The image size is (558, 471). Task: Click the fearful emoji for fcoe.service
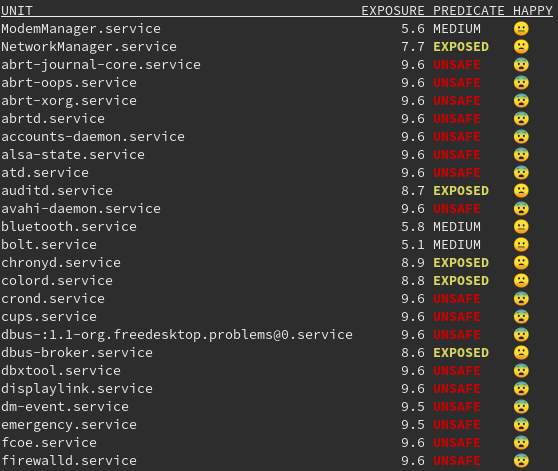[521, 443]
